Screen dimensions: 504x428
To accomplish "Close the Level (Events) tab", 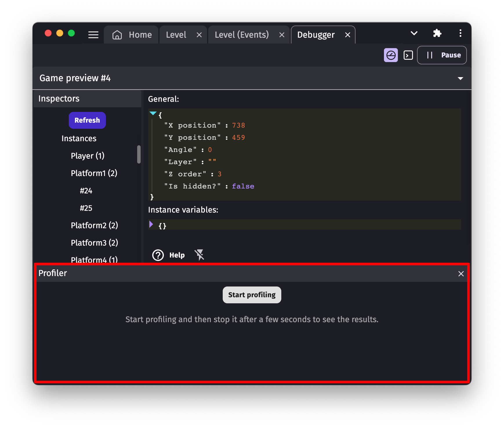I will pos(282,35).
